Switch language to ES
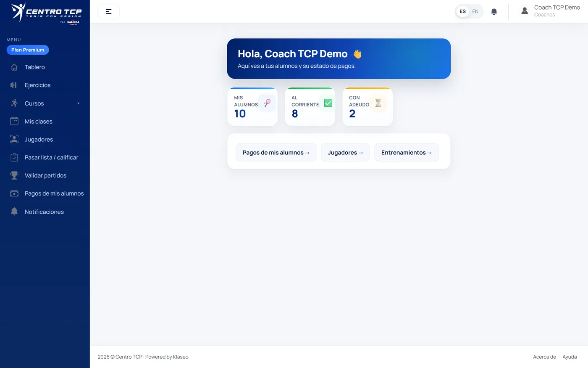This screenshot has width=588, height=368. click(462, 11)
